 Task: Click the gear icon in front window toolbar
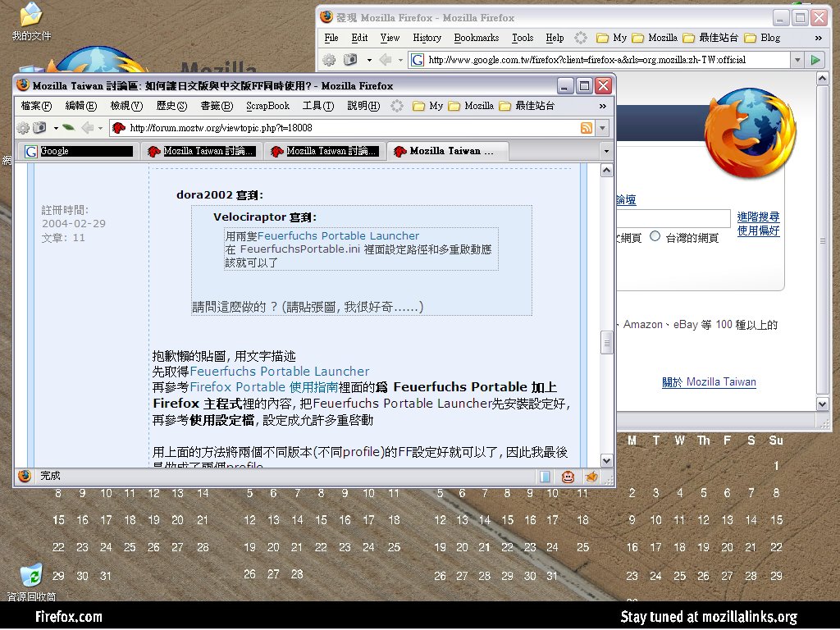[23, 128]
